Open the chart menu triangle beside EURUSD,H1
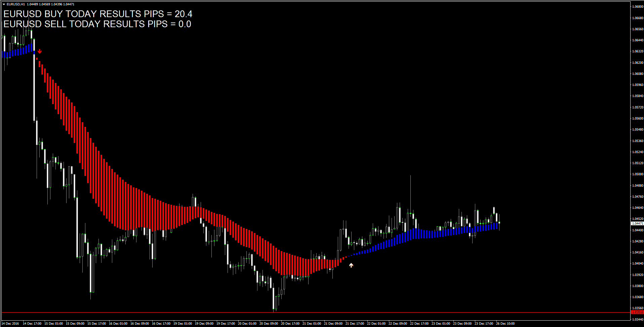This screenshot has height=327, width=644. pyautogui.click(x=4, y=4)
